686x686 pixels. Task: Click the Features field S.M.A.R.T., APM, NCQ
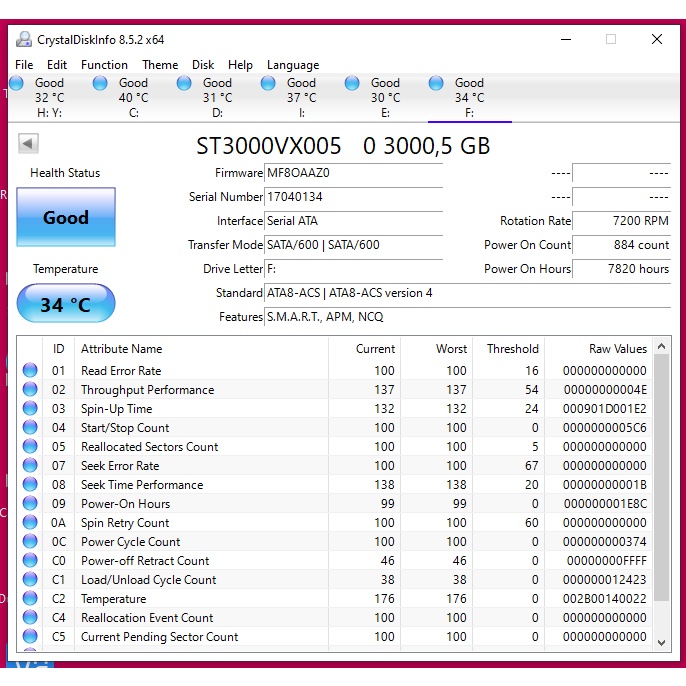click(467, 317)
